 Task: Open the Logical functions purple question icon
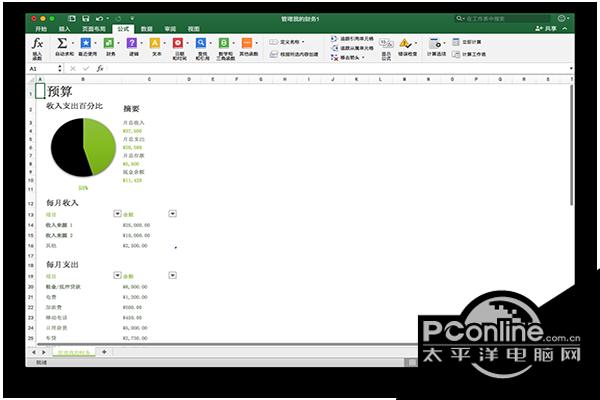[x=132, y=43]
